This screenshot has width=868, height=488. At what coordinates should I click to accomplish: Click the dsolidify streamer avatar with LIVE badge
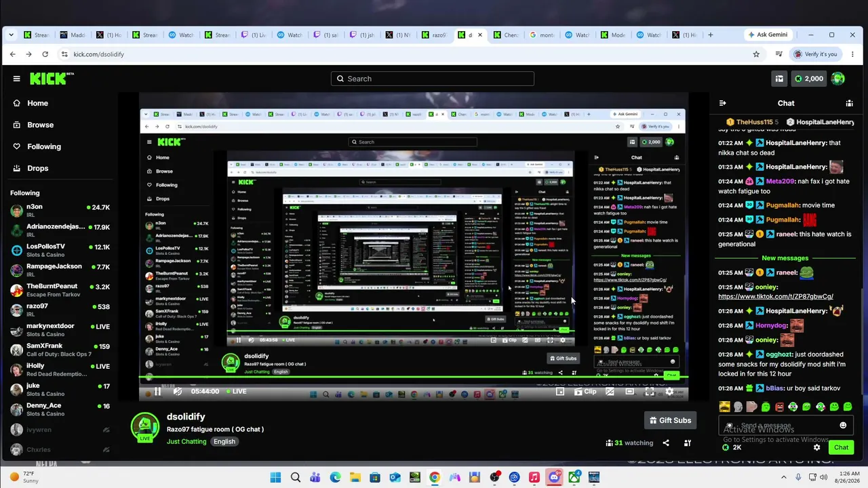tap(145, 427)
